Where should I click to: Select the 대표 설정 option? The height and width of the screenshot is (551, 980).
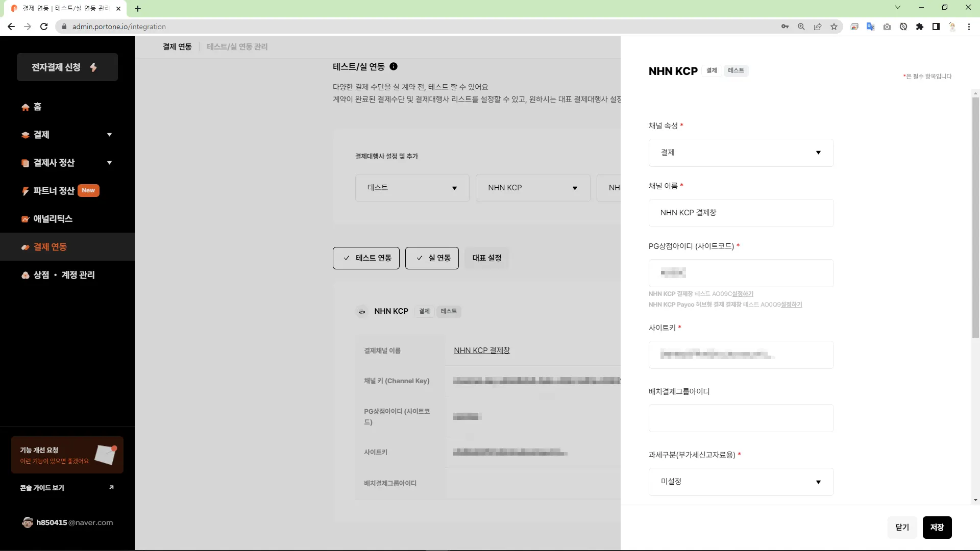486,258
